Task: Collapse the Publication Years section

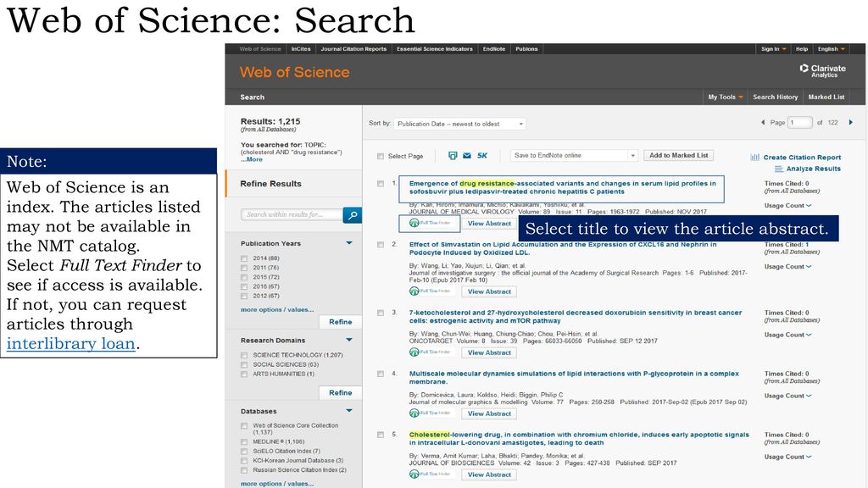Action: point(349,243)
